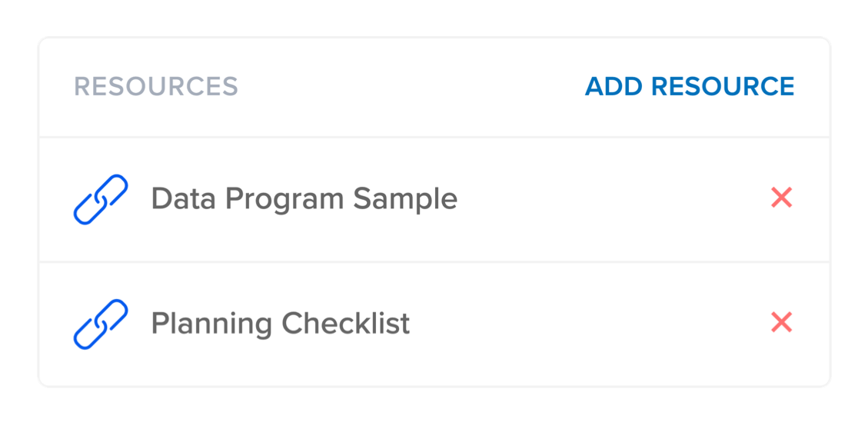Select the RESOURCES section header

156,86
